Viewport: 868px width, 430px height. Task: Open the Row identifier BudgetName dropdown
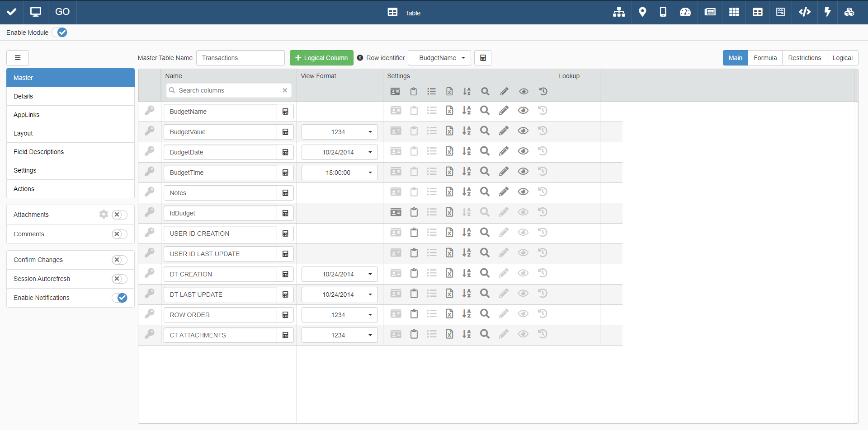(x=439, y=58)
